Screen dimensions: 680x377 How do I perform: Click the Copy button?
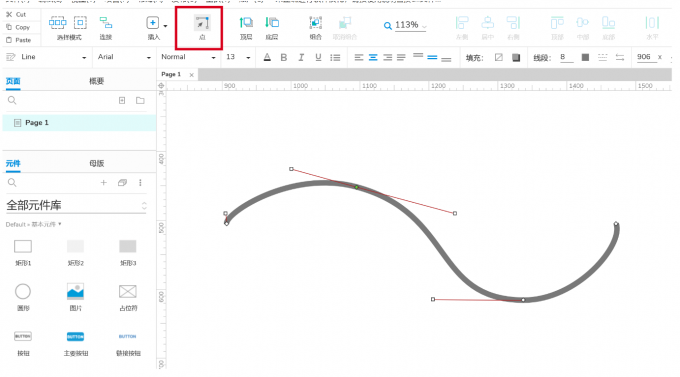click(19, 27)
